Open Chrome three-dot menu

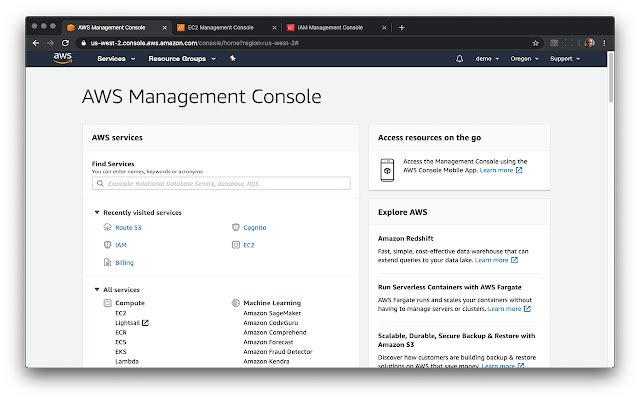(x=604, y=43)
